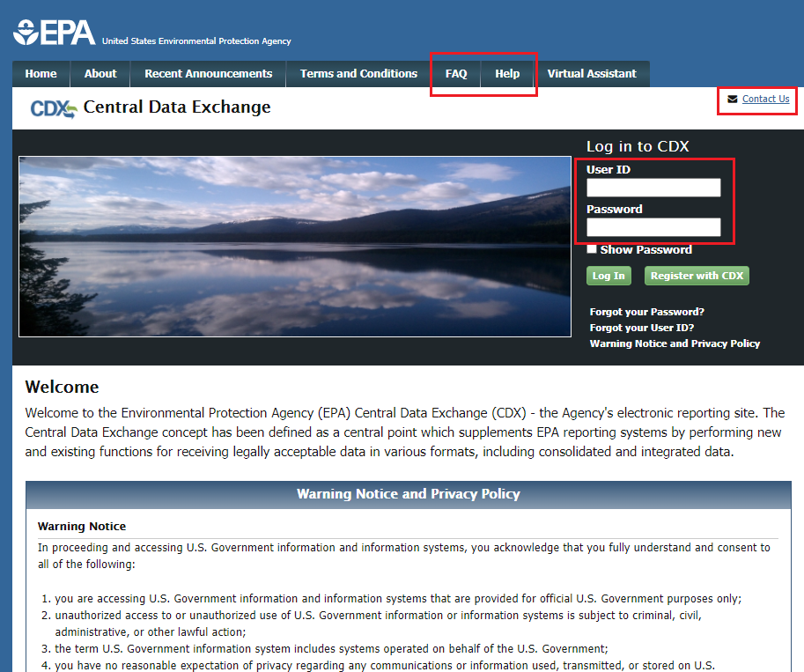This screenshot has height=672, width=804.
Task: Click the Register with CDX button
Action: [697, 276]
